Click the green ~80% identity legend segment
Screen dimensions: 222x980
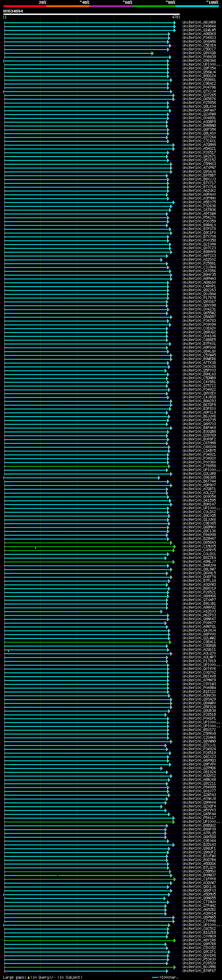154,6
